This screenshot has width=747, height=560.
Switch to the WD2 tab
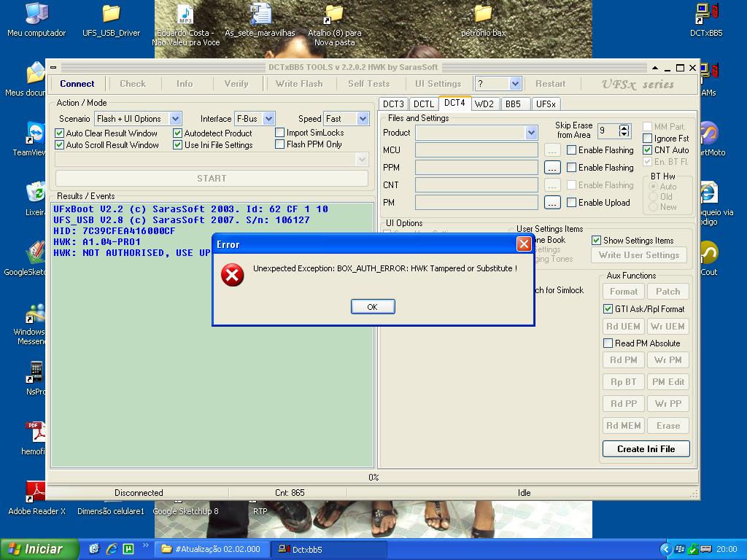(484, 104)
